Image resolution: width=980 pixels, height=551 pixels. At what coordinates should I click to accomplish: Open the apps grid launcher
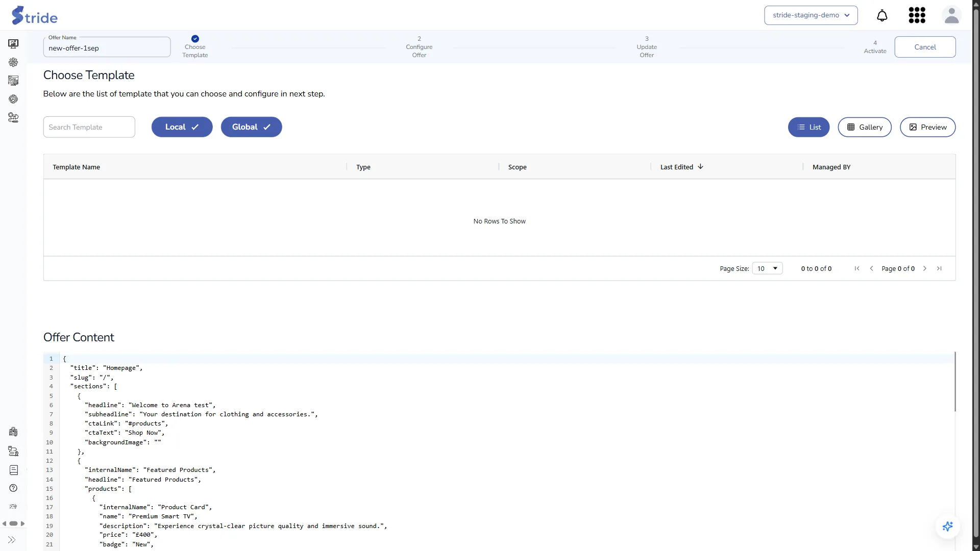[917, 15]
